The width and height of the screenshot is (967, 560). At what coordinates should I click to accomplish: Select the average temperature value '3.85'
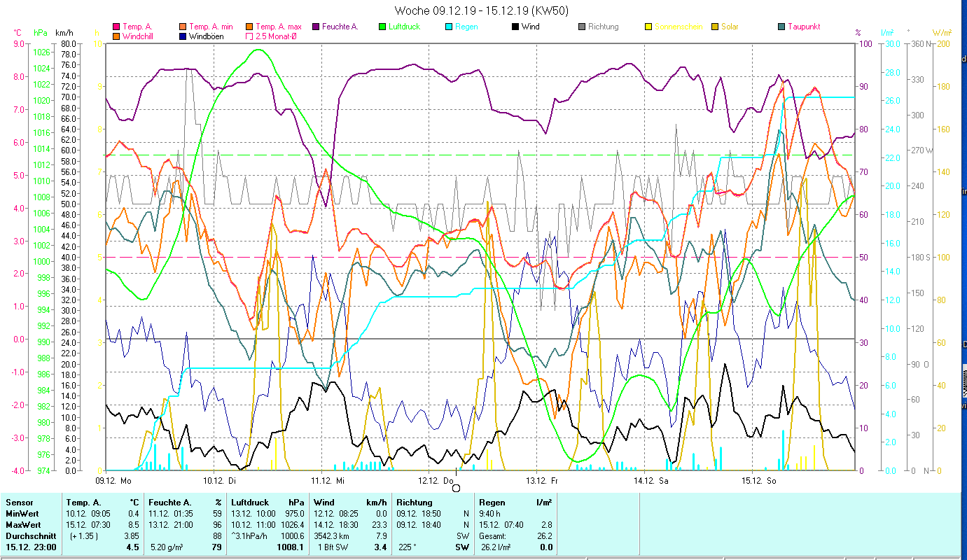pyautogui.click(x=132, y=536)
